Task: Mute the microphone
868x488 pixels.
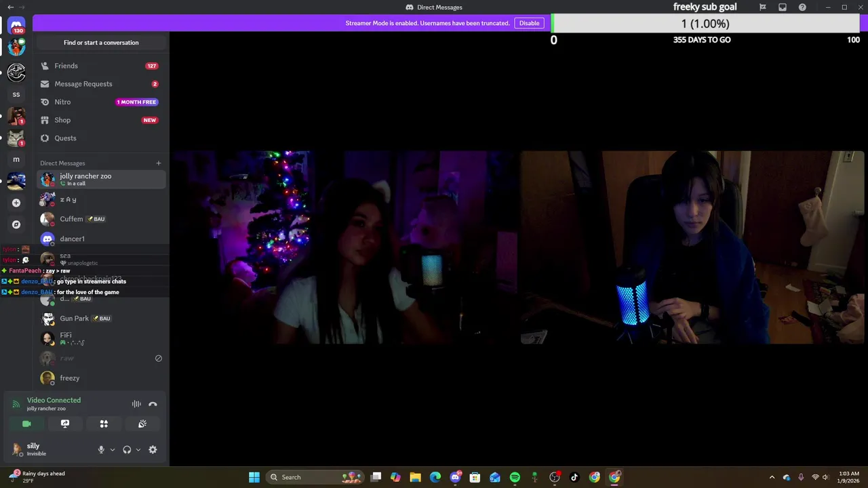Action: 101,449
